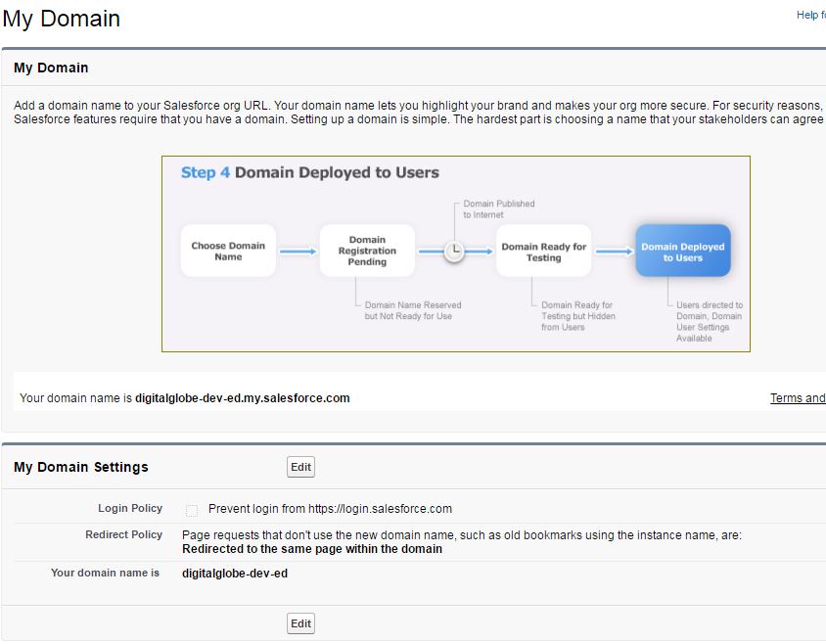The width and height of the screenshot is (826, 644).
Task: Select the Domain Registration Pending step box
Action: [367, 252]
